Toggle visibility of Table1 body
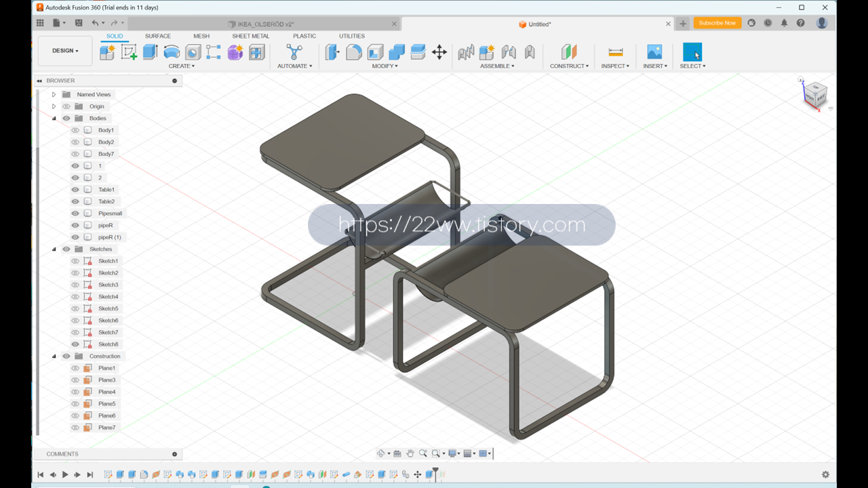The width and height of the screenshot is (868, 488). (x=75, y=190)
